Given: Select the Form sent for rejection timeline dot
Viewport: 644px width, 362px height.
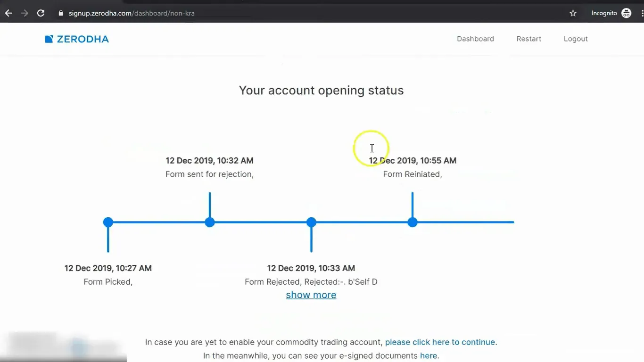Looking at the screenshot, I should 210,222.
